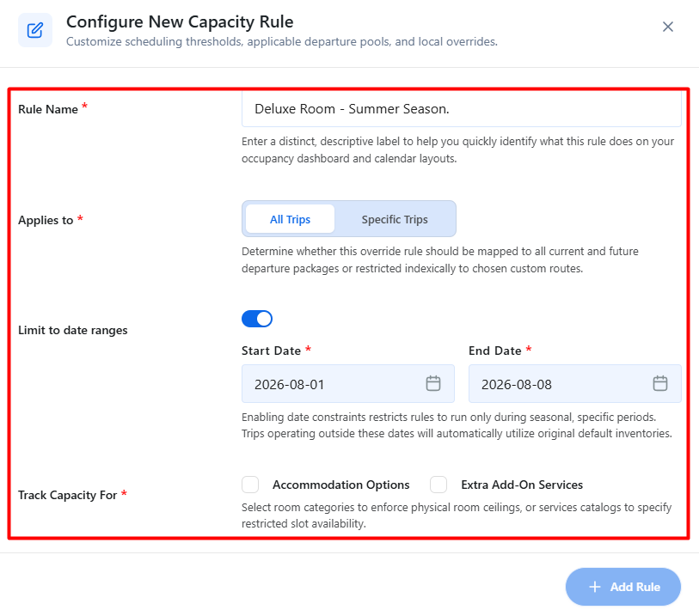Click the Extra Add-On Services label
Screen dimensions: 699x616
coord(522,485)
